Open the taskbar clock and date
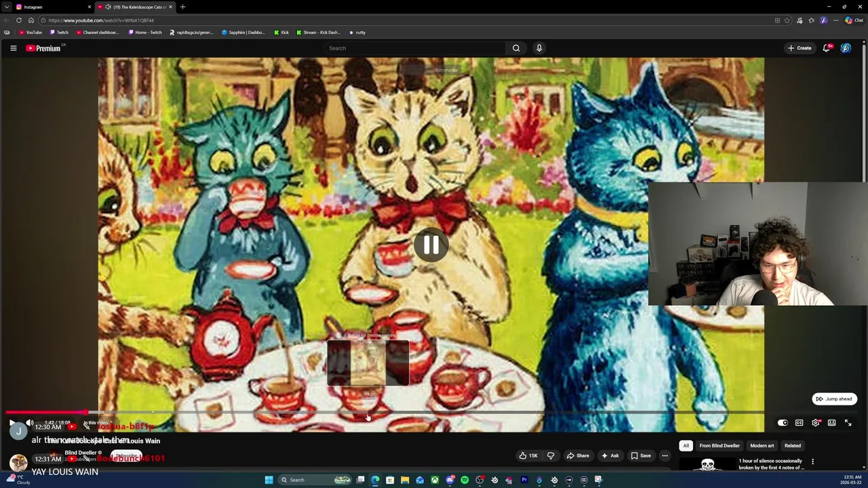Viewport: 868px width, 488px height. (x=851, y=480)
